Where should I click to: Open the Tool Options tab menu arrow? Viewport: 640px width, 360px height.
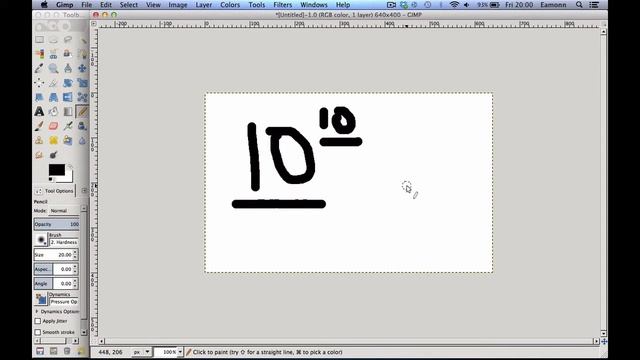[84, 191]
